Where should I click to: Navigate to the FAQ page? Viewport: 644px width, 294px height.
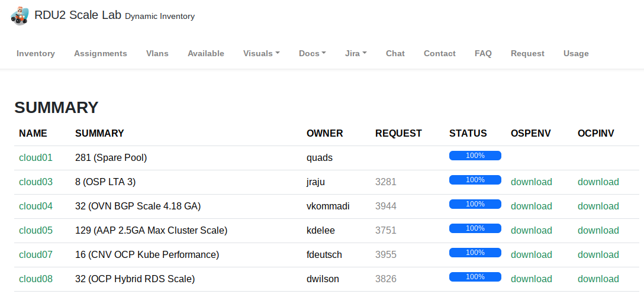click(483, 53)
